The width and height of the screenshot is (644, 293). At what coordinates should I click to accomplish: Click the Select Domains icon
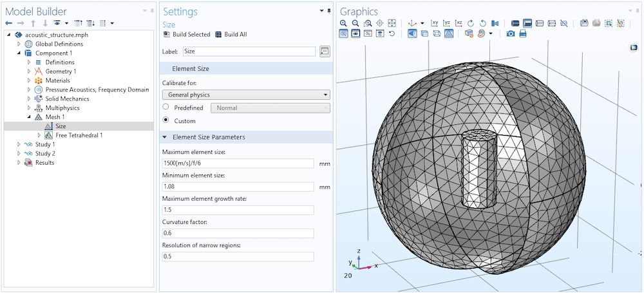tap(515, 23)
